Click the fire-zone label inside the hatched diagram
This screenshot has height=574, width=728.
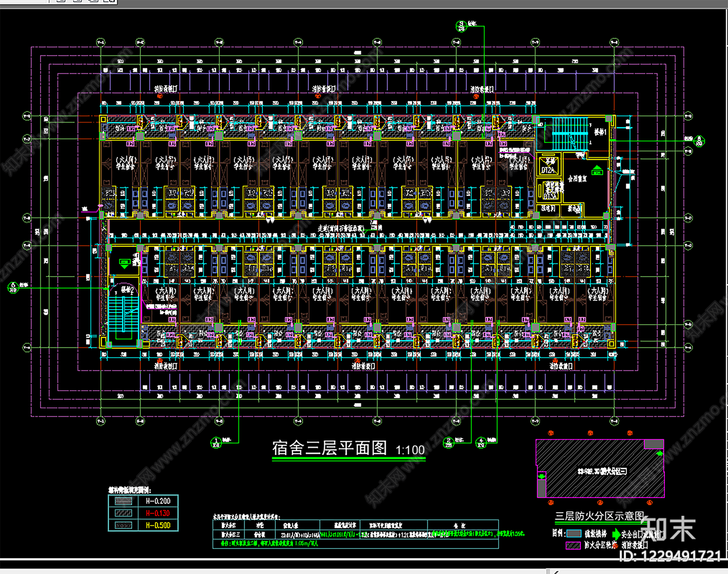coord(602,471)
